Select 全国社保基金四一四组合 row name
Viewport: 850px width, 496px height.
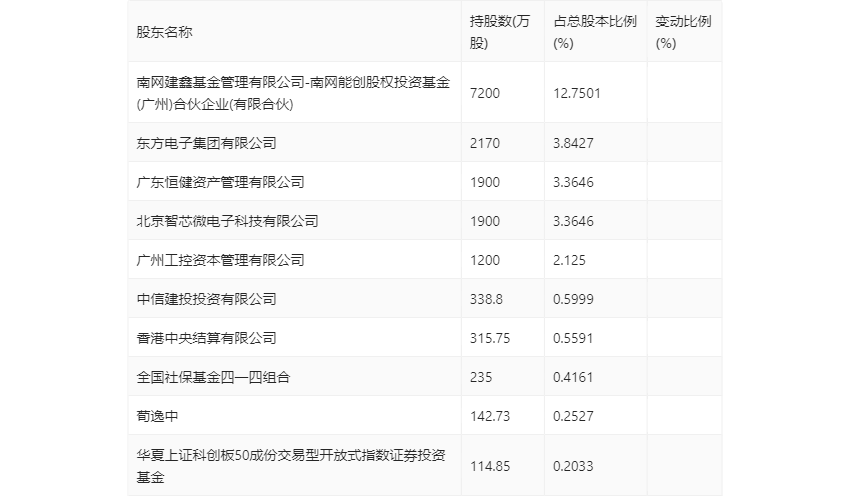(213, 377)
